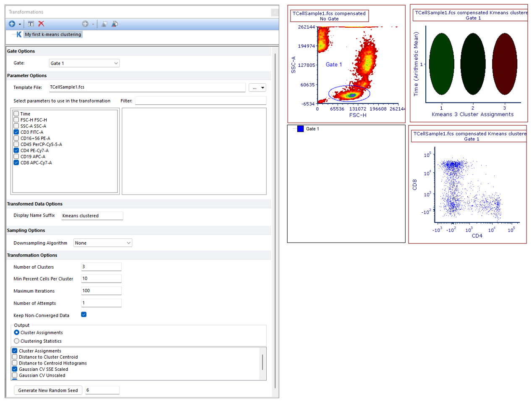Click the dark green cluster 1 ellipse
Screen dimensions: 532x404
coord(441,64)
